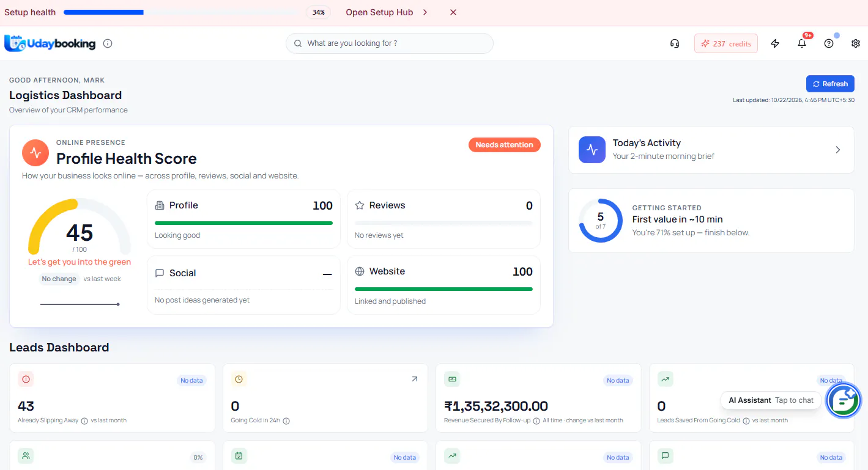The image size is (868, 470).
Task: Click the No change badge
Action: pos(59,279)
